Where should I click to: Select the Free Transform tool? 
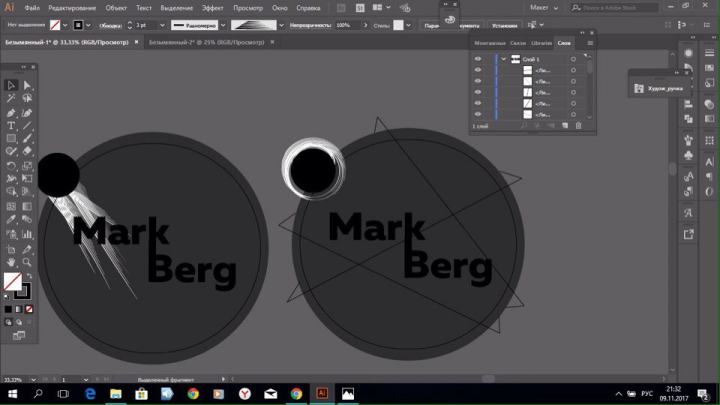[x=27, y=179]
